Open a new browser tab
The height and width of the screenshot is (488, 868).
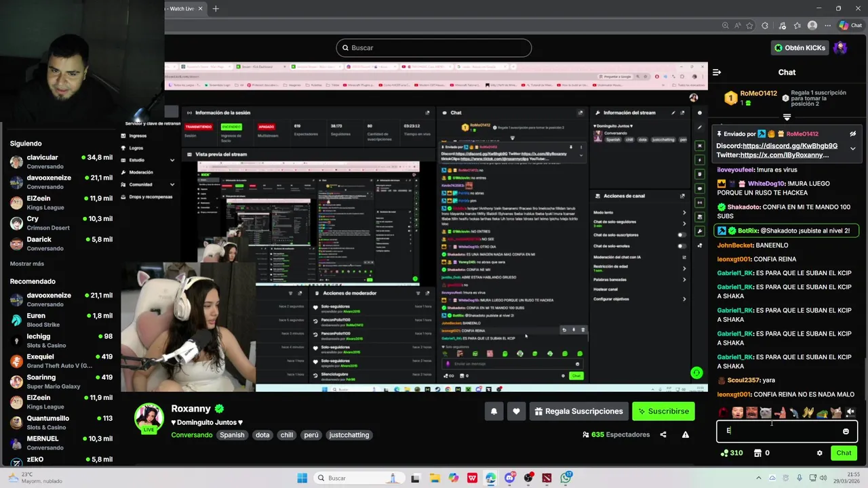[216, 8]
